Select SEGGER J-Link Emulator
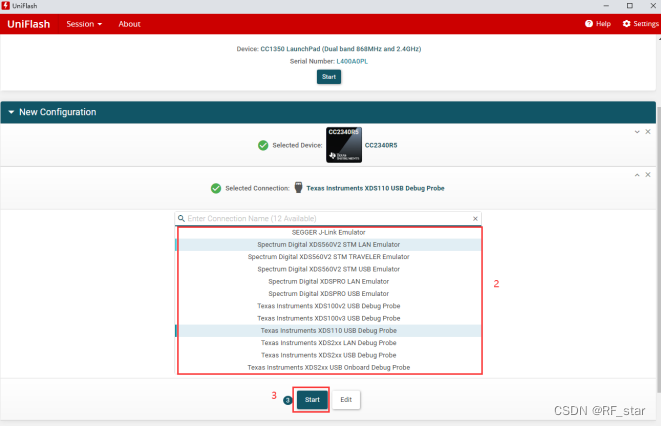 (328, 232)
